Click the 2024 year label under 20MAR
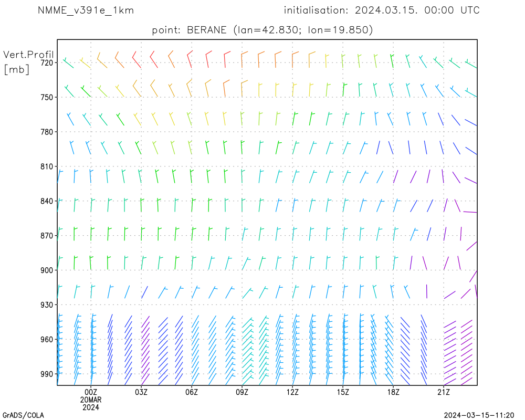This screenshot has height=420, width=525. [91, 407]
